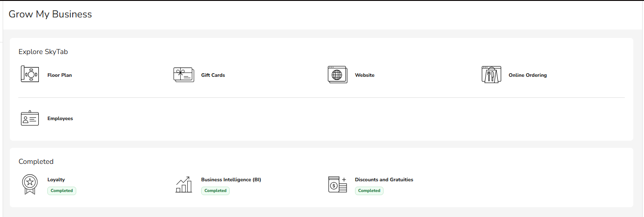Click Completed badge under Business Intelligence
644x217 pixels.
215,191
